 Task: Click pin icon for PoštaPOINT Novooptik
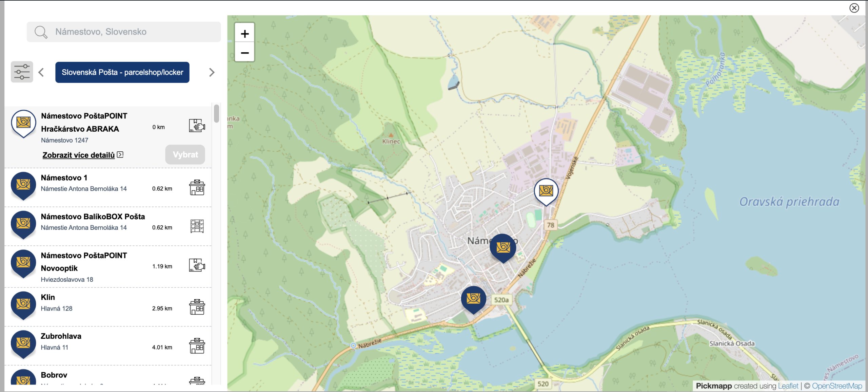coord(23,264)
